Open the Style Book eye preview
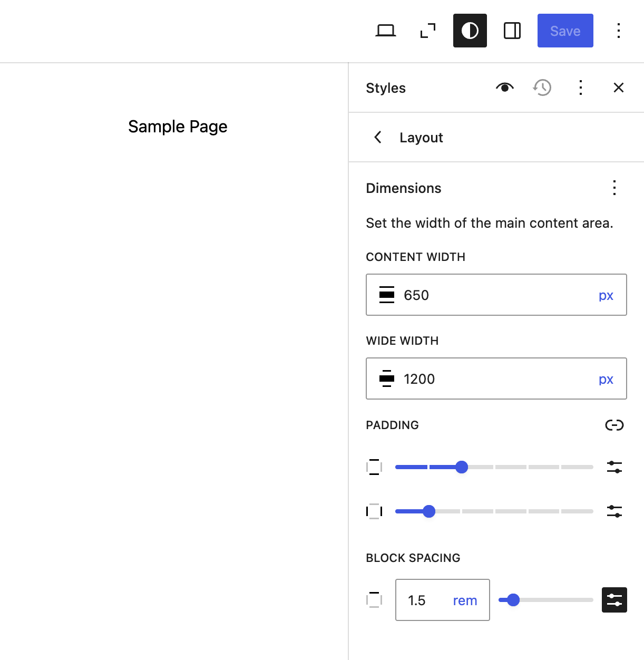The image size is (644, 660). coord(504,88)
